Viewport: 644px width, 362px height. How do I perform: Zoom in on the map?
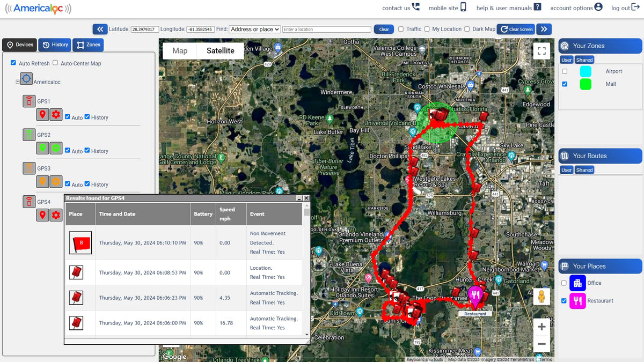click(x=541, y=327)
